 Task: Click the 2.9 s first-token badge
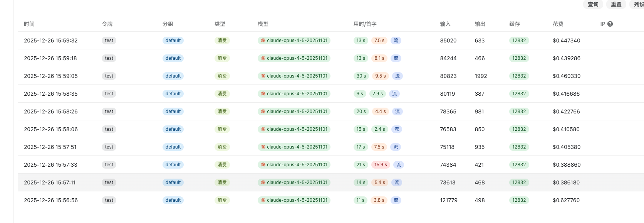(x=378, y=94)
